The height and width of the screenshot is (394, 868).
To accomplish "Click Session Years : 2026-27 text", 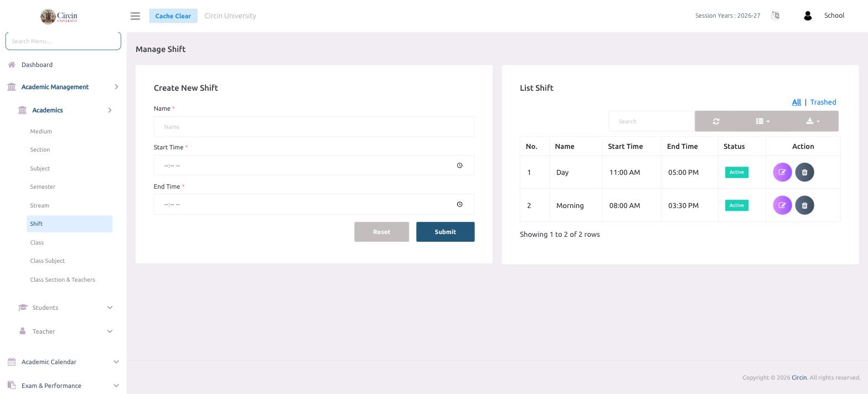I will [x=727, y=15].
